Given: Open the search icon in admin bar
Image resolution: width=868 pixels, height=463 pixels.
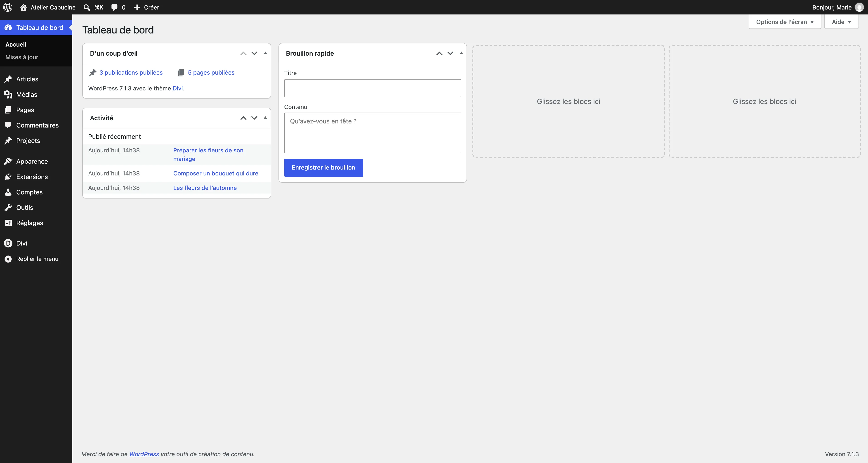Looking at the screenshot, I should [x=87, y=7].
